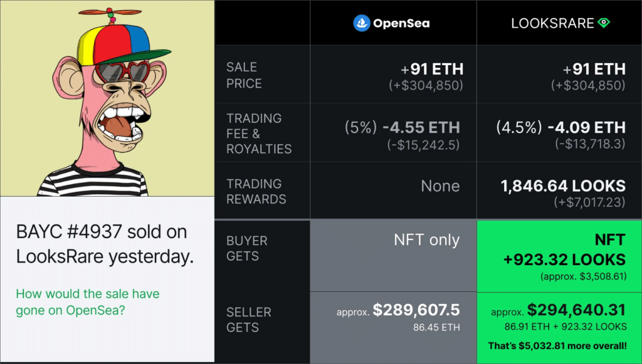Click the OpenSea seller amount $289,607.5
Image resolution: width=642 pixels, height=364 pixels.
pos(416,310)
